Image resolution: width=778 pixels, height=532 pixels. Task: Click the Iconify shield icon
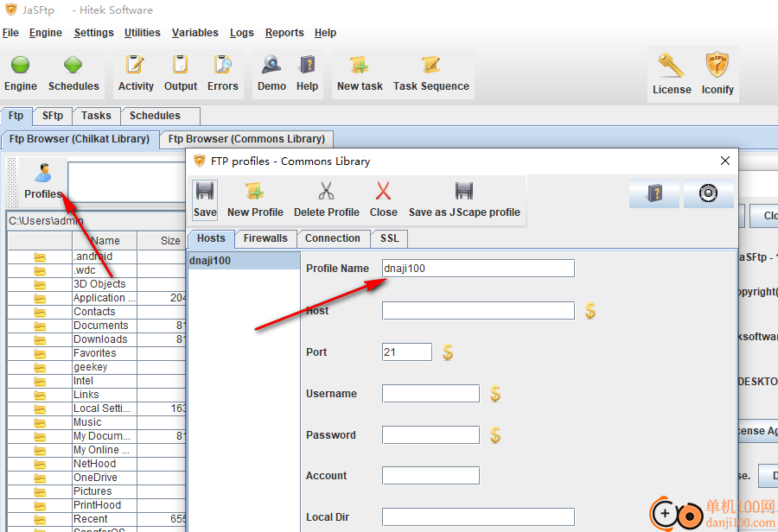[717, 74]
